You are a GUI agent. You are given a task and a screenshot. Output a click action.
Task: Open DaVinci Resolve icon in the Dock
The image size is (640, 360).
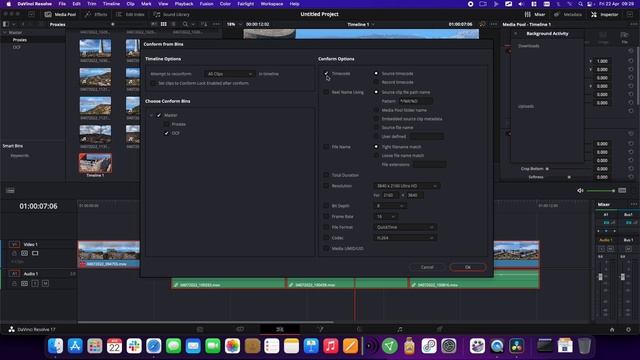(517, 346)
